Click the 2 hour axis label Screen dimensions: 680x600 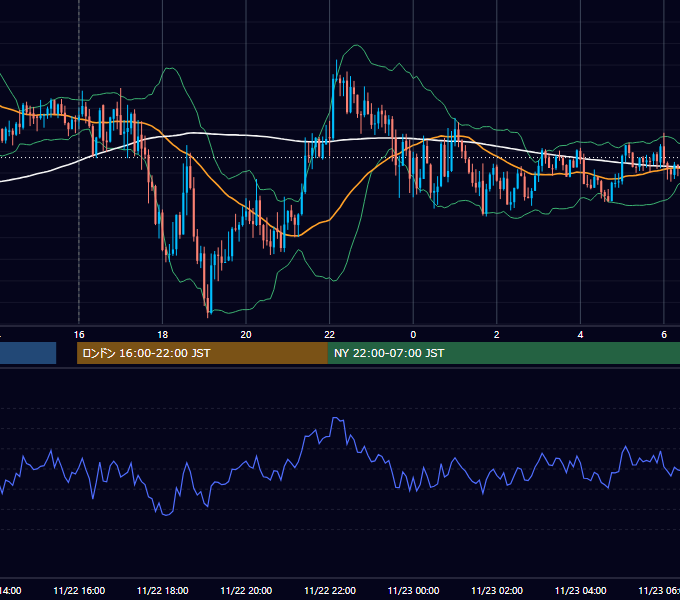[x=497, y=335]
